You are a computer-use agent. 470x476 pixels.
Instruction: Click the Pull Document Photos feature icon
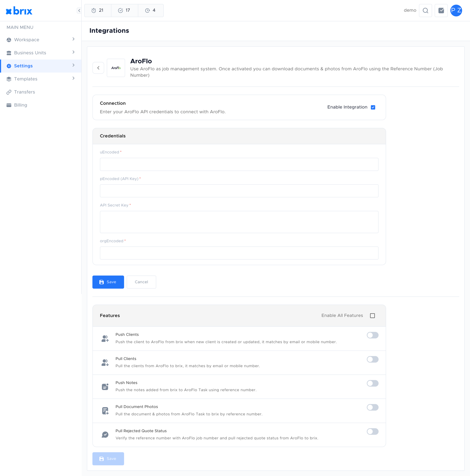click(105, 411)
